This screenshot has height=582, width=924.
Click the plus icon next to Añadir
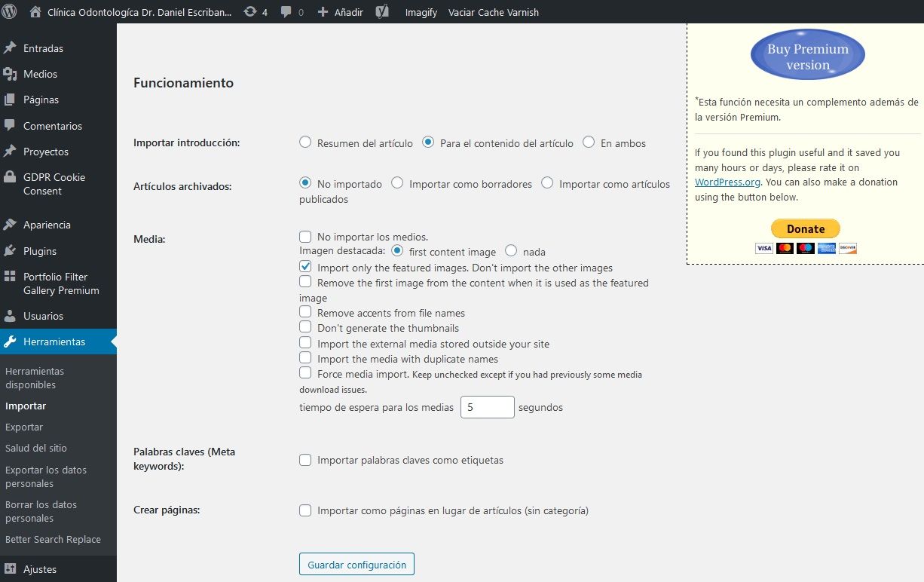click(x=323, y=12)
